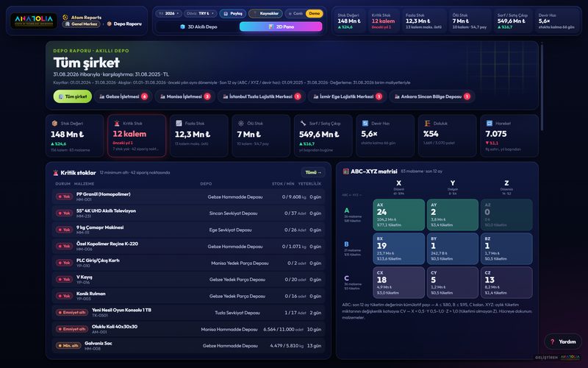This screenshot has height=368, width=588.
Task: Click the refresh icon on Devir Hızı card
Action: (365, 123)
